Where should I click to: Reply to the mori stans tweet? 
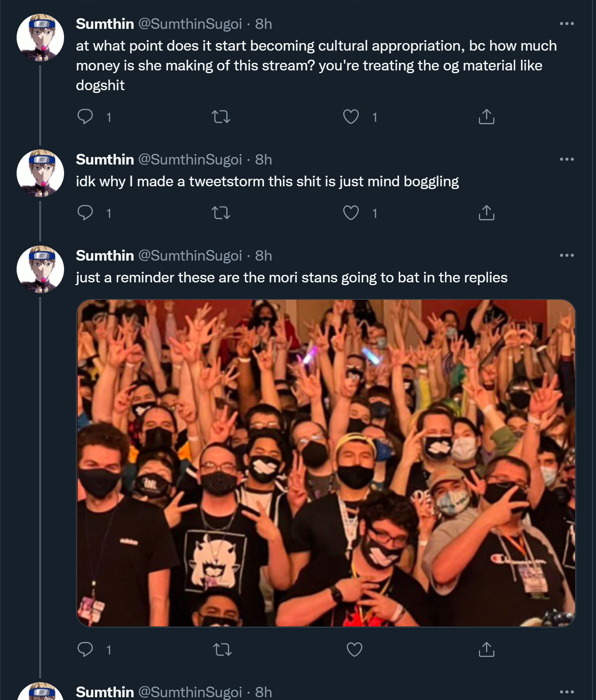(x=85, y=649)
